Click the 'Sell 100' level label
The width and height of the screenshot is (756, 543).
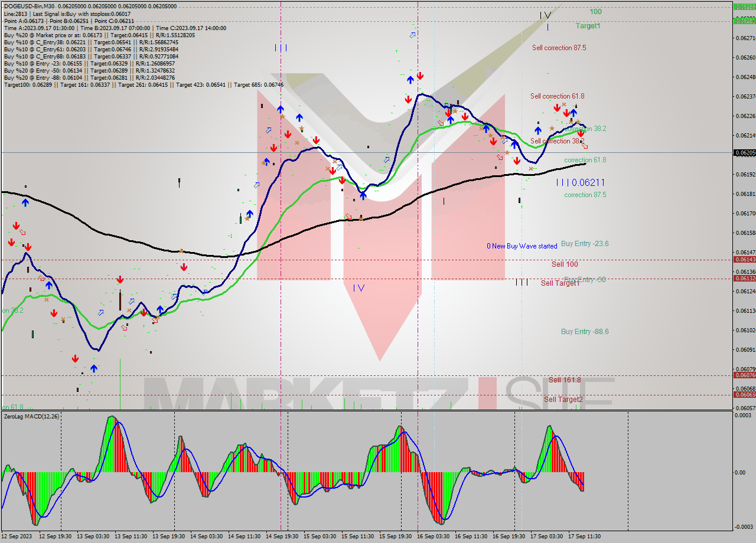[x=565, y=264]
